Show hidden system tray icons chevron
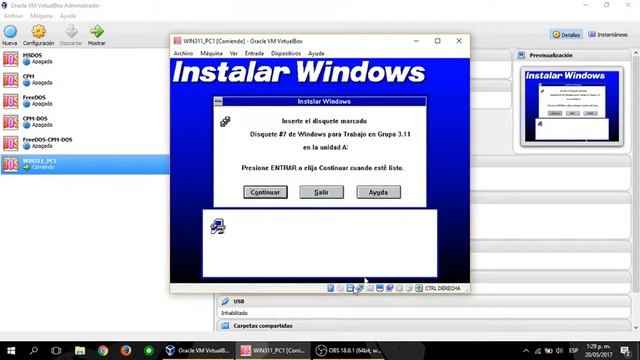 (526, 351)
